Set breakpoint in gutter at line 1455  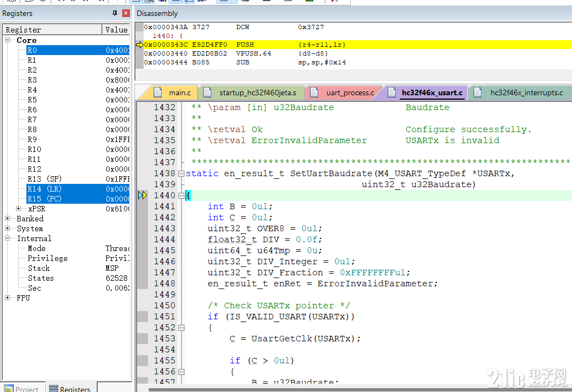142,361
